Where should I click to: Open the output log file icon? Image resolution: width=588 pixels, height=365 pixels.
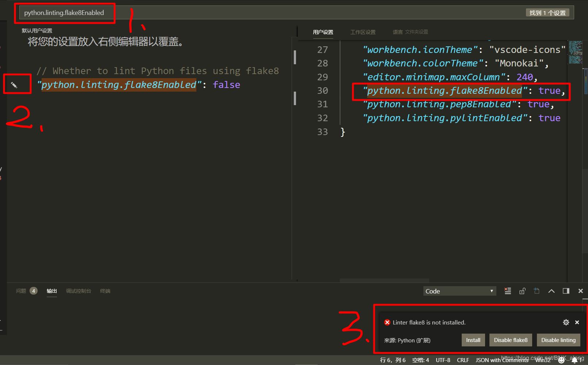[x=537, y=291]
